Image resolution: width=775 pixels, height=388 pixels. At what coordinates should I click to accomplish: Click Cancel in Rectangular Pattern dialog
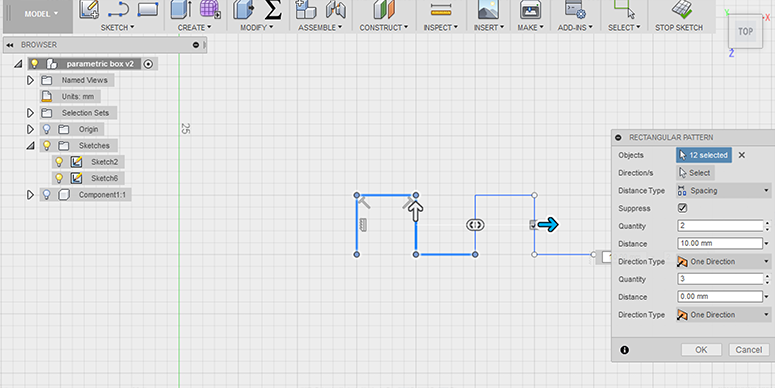748,350
